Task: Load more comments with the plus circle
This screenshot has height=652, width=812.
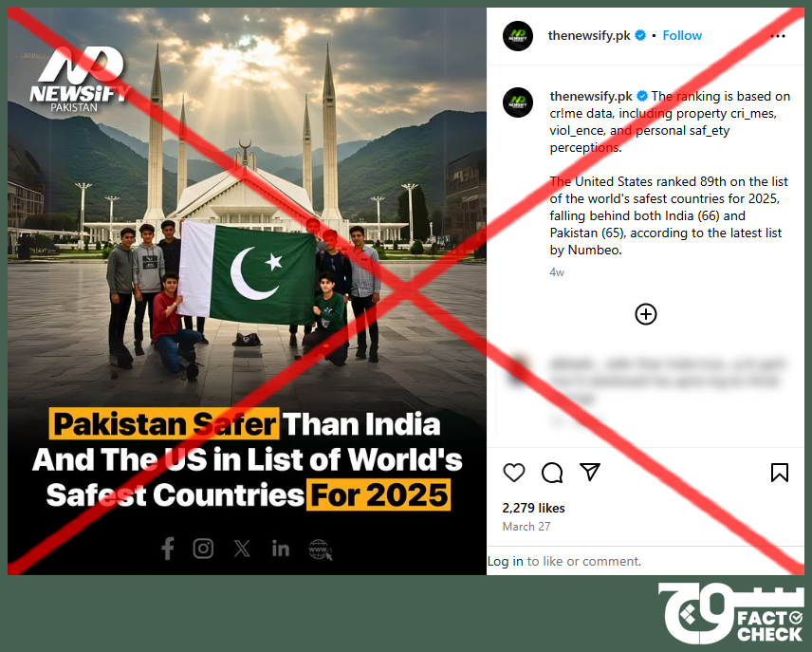Action: tap(646, 314)
